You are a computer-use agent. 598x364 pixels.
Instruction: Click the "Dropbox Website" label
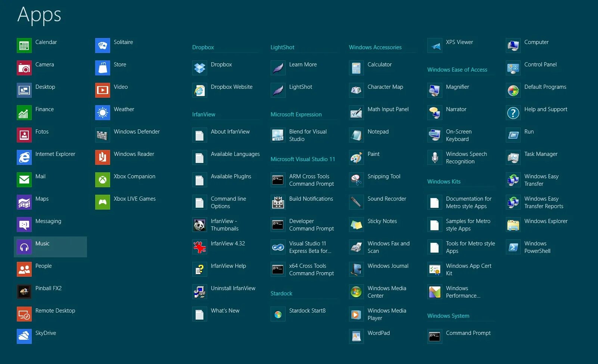click(231, 87)
